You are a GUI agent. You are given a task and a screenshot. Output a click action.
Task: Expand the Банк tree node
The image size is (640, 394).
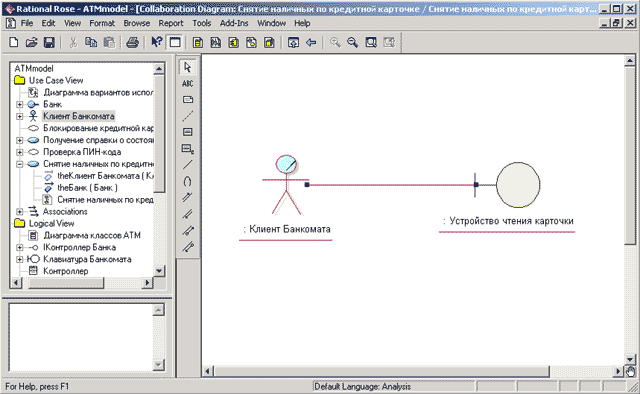point(19,105)
